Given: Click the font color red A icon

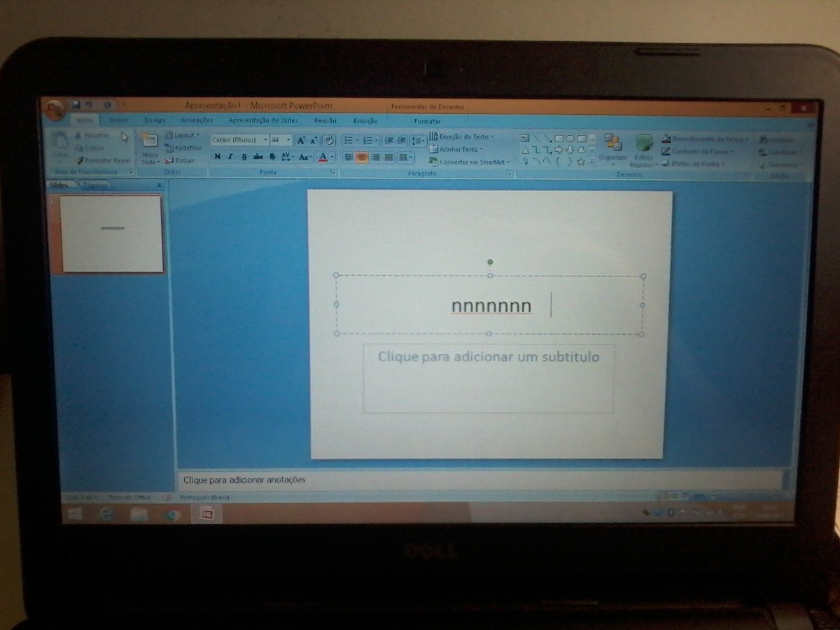Looking at the screenshot, I should (323, 157).
